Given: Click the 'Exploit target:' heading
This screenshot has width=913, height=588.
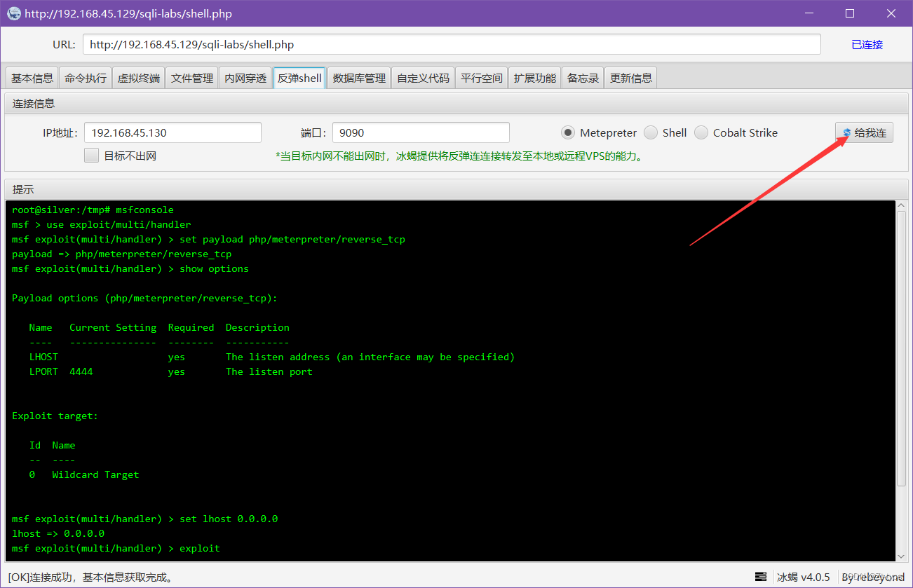Looking at the screenshot, I should (55, 416).
